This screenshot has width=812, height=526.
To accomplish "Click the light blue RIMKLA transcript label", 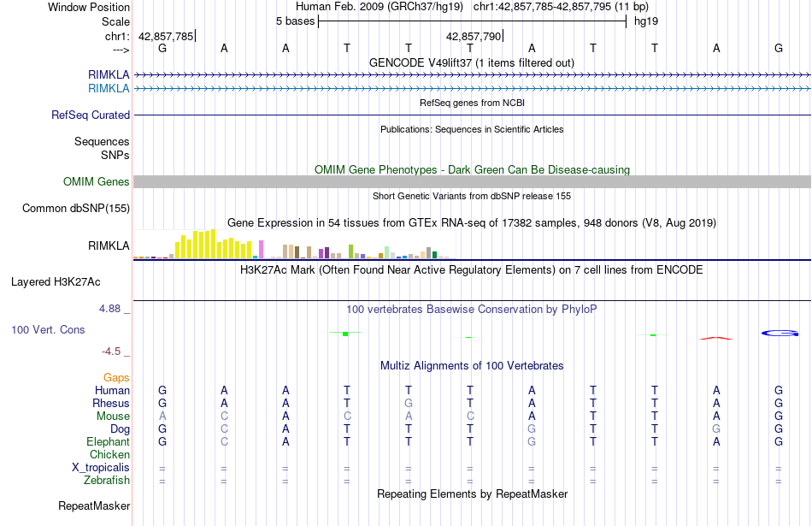I will 109,89.
